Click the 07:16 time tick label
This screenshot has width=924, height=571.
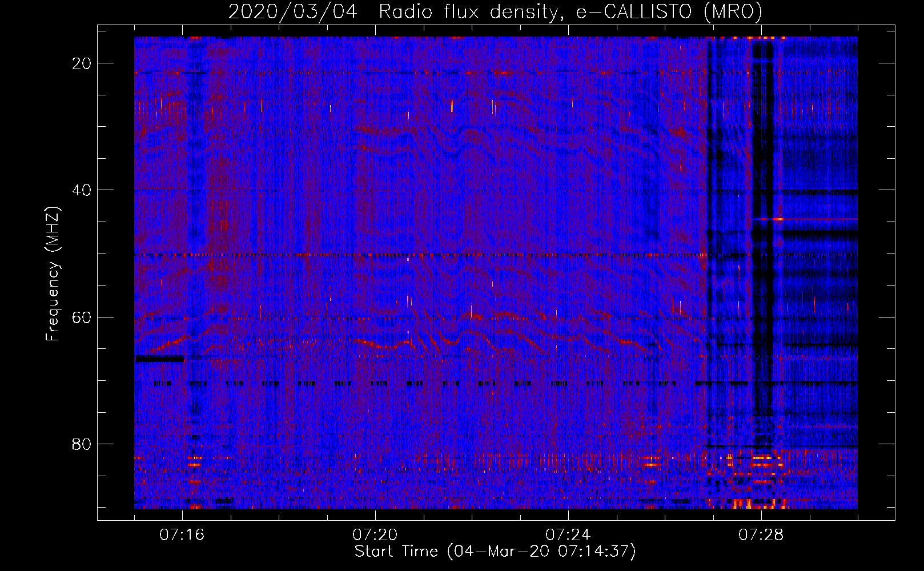(x=182, y=535)
